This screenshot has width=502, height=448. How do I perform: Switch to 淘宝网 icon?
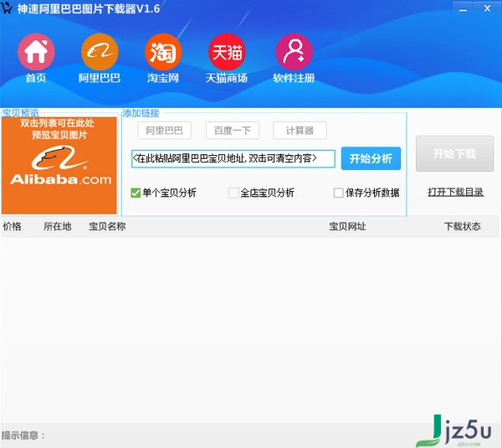163,52
